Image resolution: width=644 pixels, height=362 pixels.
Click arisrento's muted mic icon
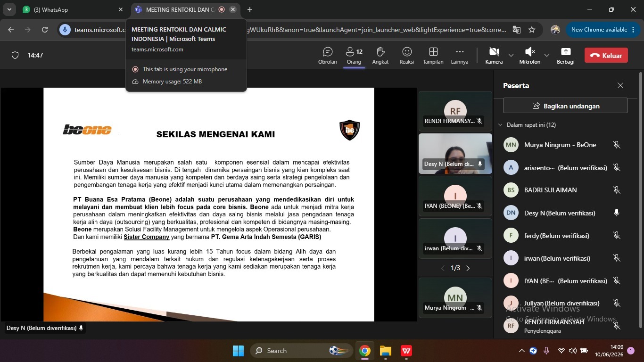[x=616, y=167]
